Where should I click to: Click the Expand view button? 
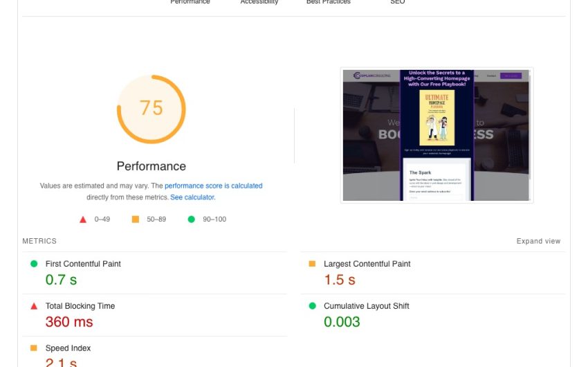point(538,241)
